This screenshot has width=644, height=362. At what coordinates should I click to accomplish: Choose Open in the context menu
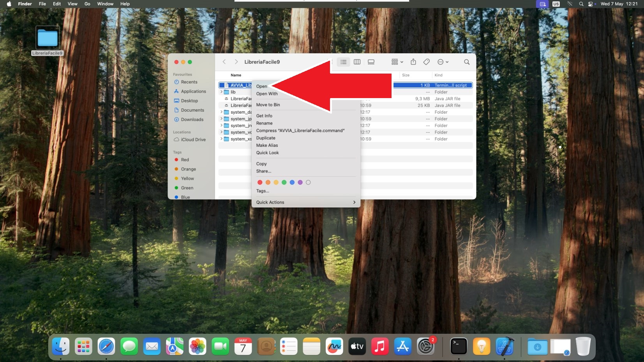pyautogui.click(x=262, y=86)
